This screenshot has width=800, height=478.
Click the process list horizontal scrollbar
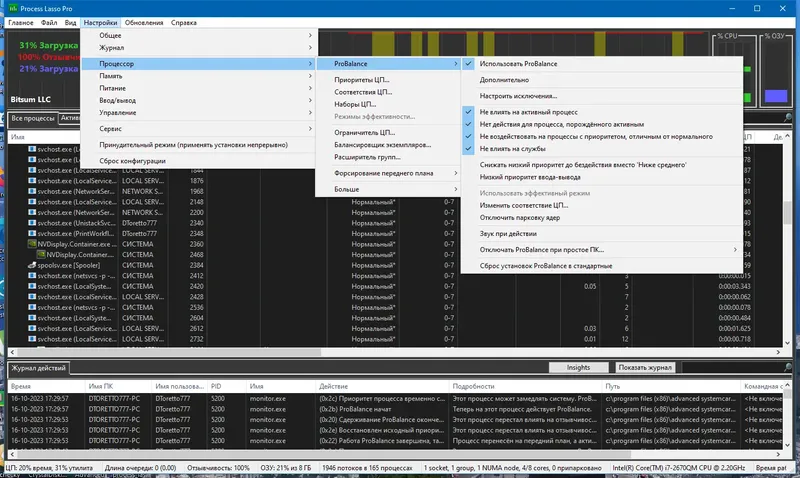[395, 352]
